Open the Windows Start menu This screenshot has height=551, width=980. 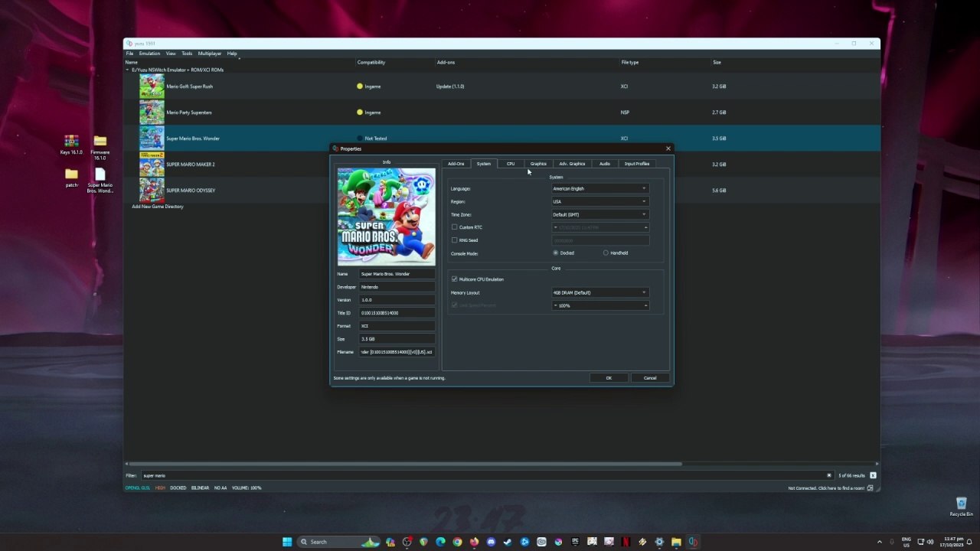click(287, 542)
